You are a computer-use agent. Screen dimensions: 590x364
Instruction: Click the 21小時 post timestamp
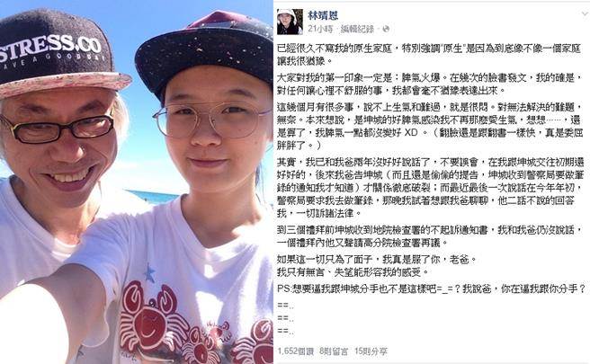320,29
